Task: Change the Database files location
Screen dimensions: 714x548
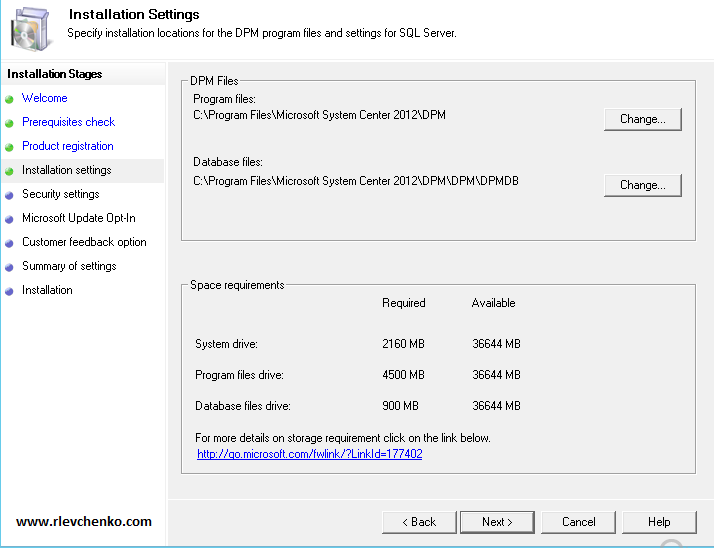Action: click(643, 185)
